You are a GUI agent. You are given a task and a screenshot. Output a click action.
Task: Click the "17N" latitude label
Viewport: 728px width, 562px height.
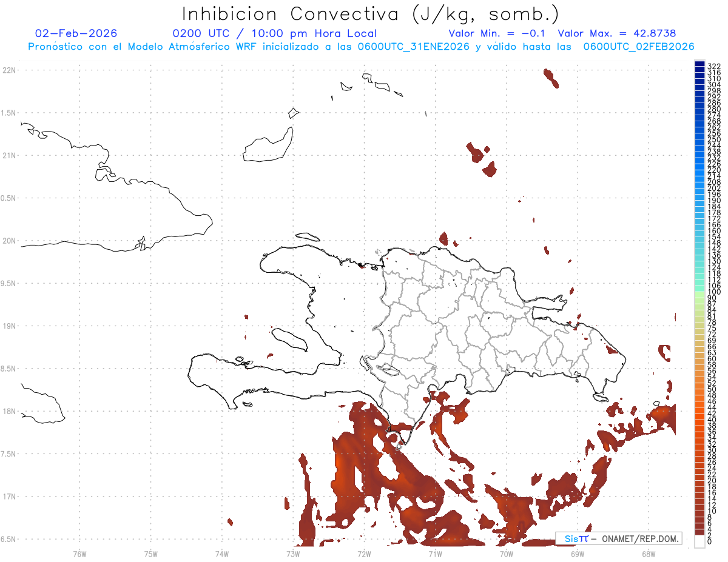9,497
